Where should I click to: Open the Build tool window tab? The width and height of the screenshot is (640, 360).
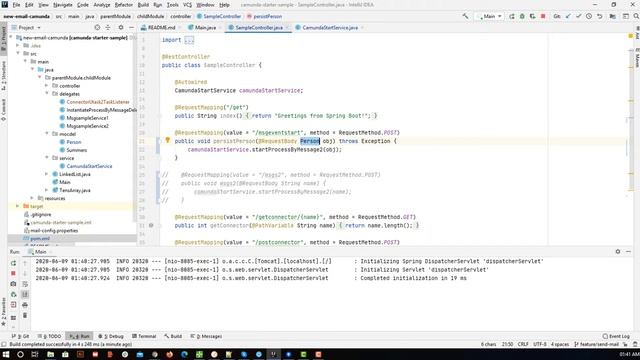pos(173,336)
